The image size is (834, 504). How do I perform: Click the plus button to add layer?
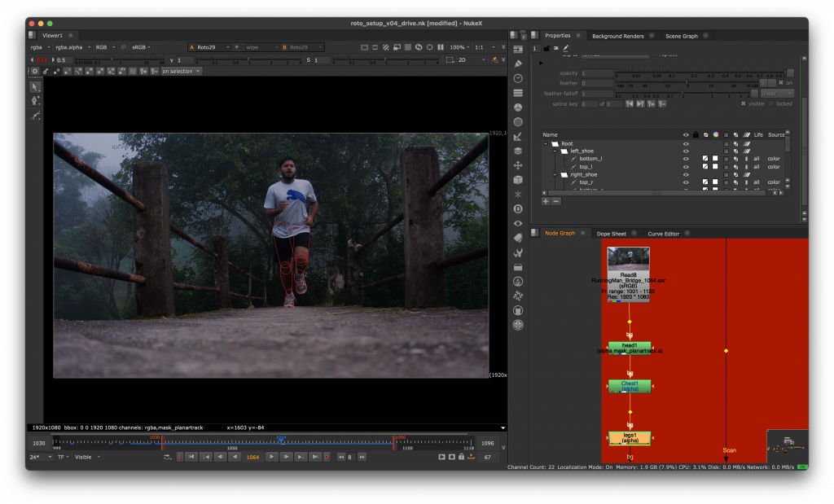coord(546,200)
